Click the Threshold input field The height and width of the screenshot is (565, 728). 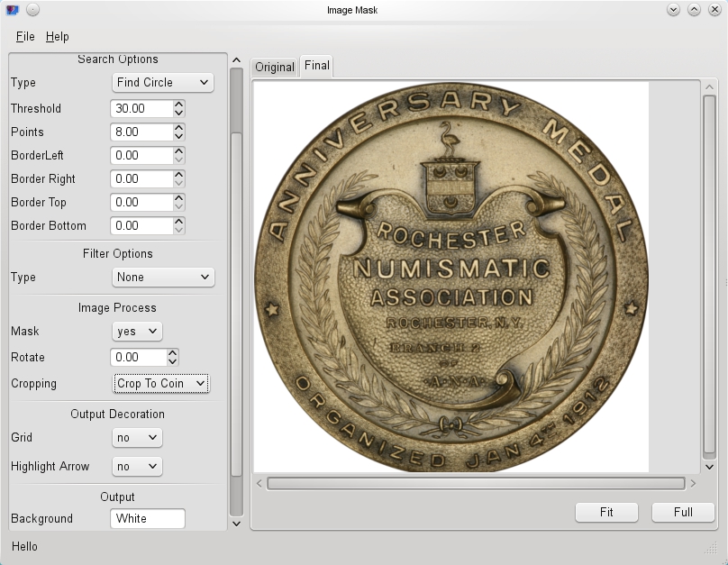tap(142, 109)
